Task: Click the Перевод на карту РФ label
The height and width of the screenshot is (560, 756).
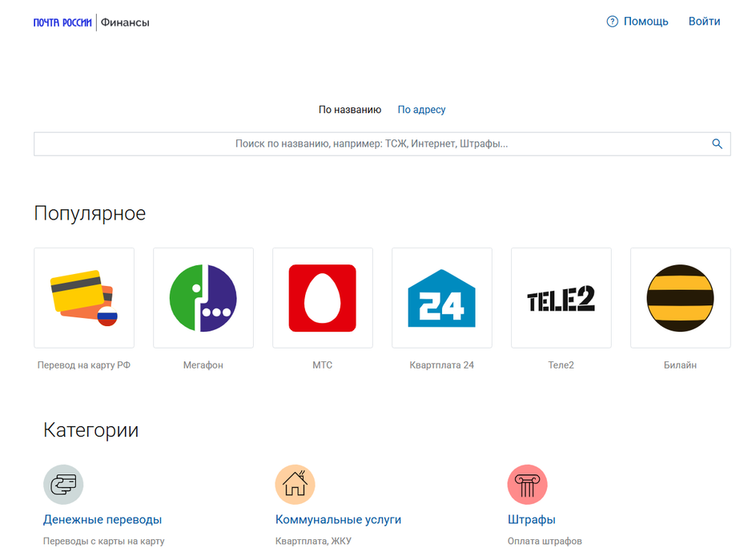Action: [84, 365]
